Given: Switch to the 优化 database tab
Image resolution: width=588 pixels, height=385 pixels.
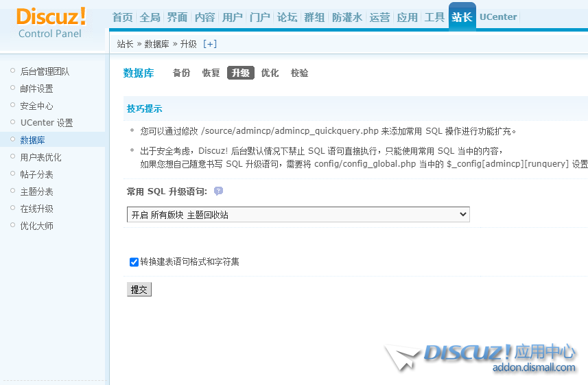Looking at the screenshot, I should [x=270, y=73].
